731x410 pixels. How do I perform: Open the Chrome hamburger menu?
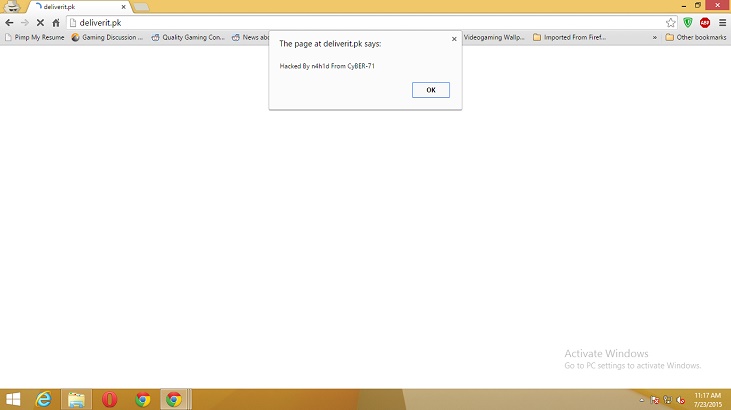[x=721, y=22]
